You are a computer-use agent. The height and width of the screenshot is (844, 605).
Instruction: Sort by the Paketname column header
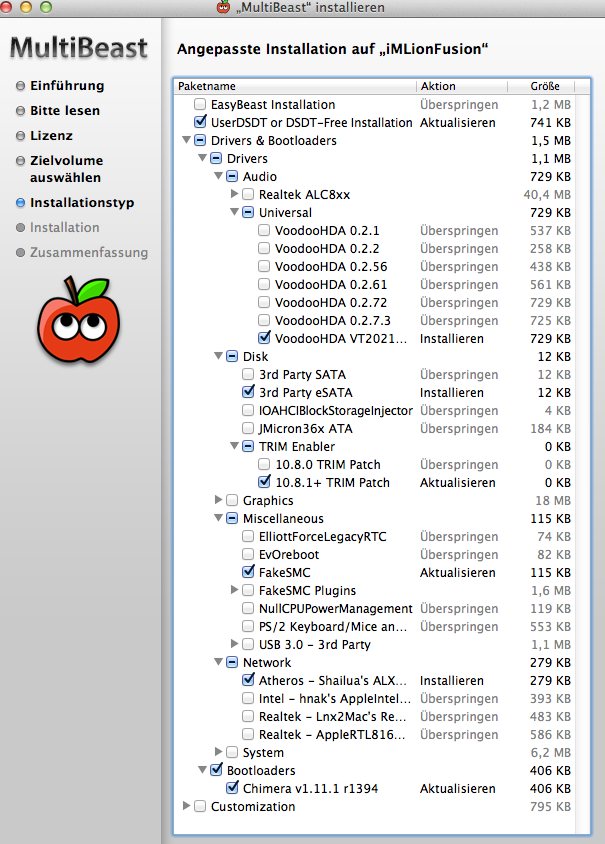click(x=295, y=86)
